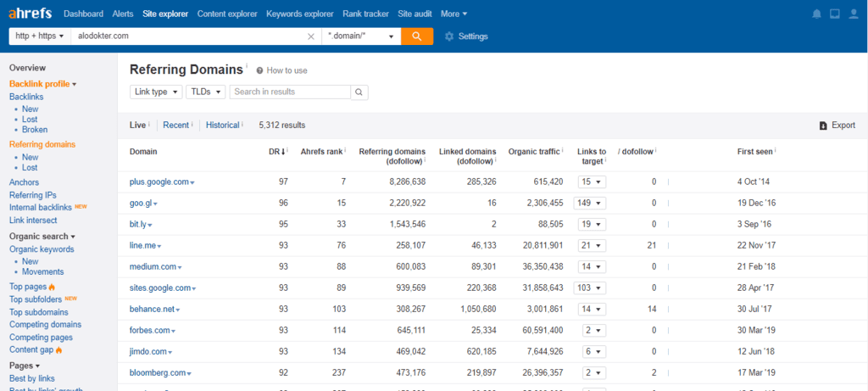This screenshot has height=391, width=868.
Task: Click the How to use question icon
Action: tap(259, 70)
